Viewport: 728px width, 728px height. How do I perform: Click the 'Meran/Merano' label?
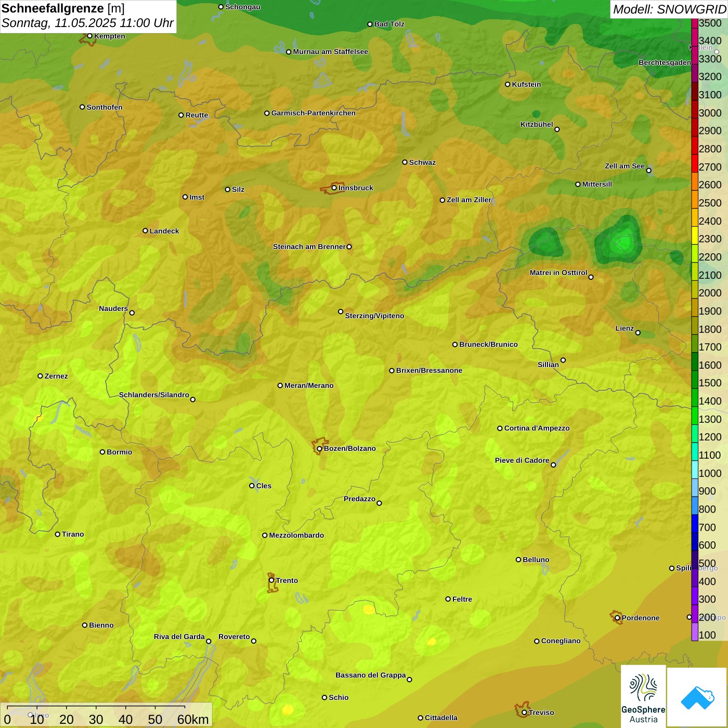[x=309, y=385]
